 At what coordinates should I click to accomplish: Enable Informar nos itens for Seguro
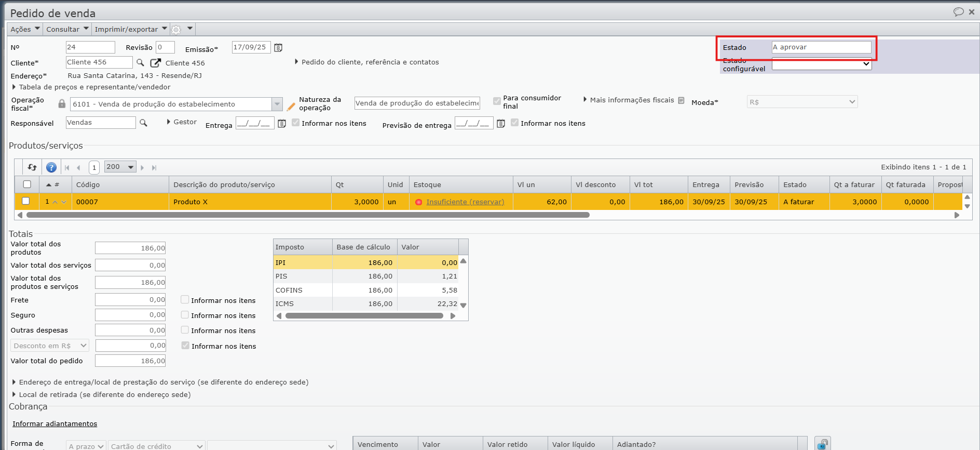[x=185, y=315]
